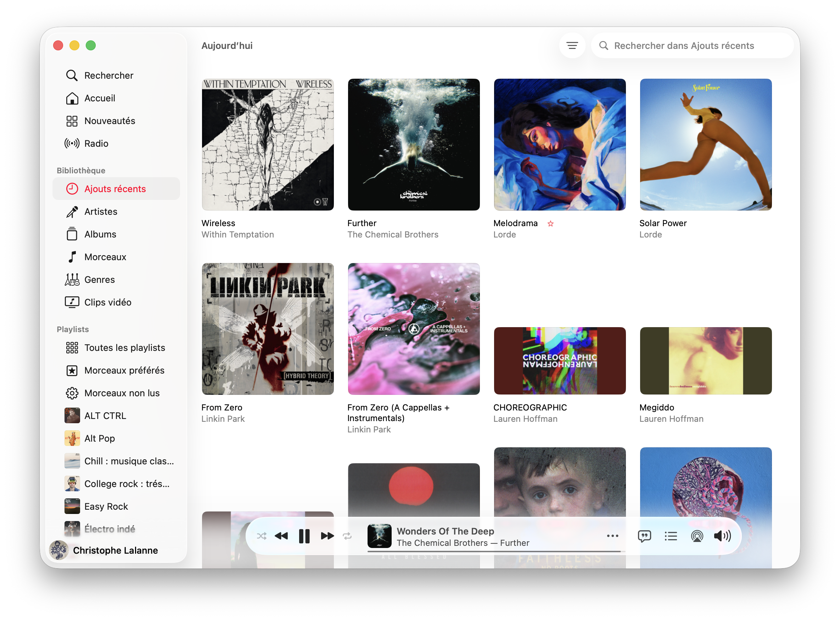Toggle shuffle playback mode
Image resolution: width=840 pixels, height=621 pixels.
tap(262, 536)
